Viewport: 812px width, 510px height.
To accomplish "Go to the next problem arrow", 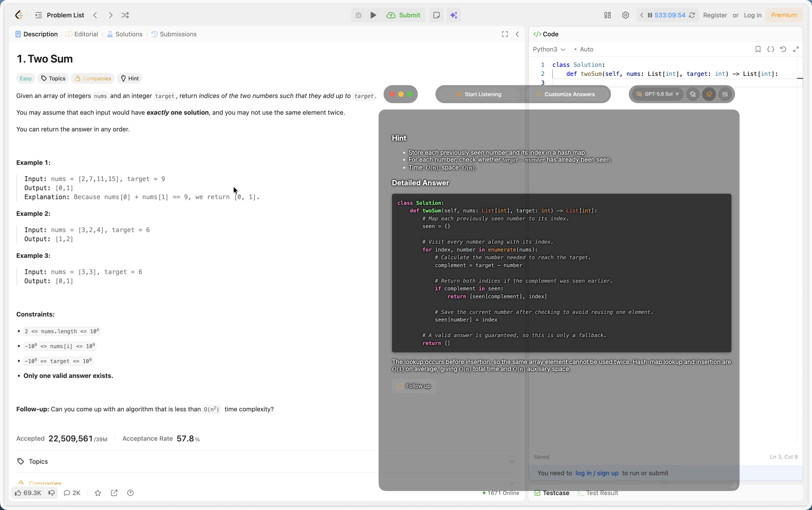I will [x=110, y=15].
